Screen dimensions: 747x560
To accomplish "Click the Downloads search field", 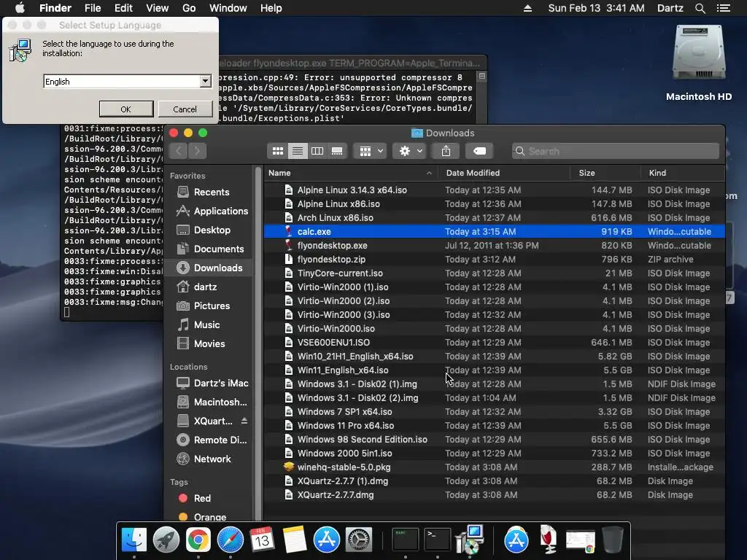I will [x=615, y=151].
